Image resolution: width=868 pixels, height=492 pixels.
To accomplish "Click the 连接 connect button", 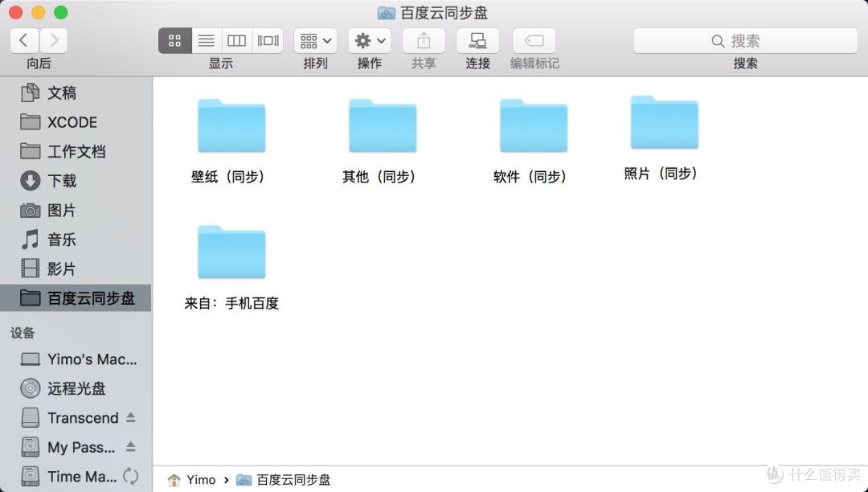I will pyautogui.click(x=477, y=40).
